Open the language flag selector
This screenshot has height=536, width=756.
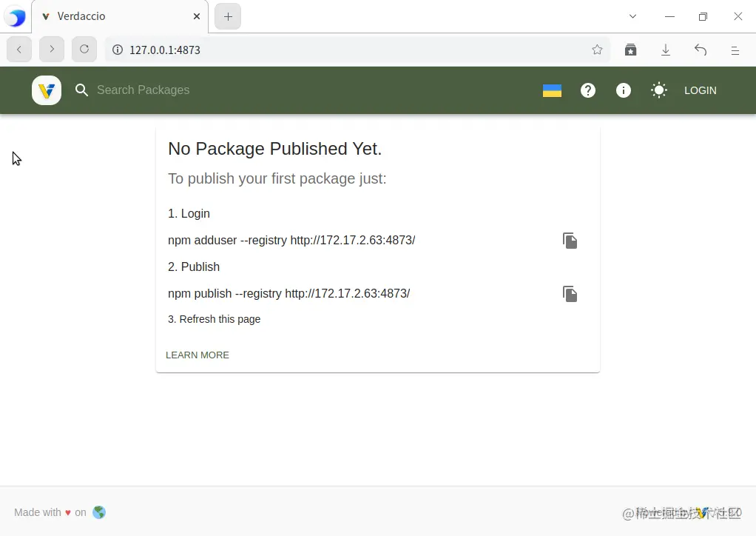coord(552,90)
